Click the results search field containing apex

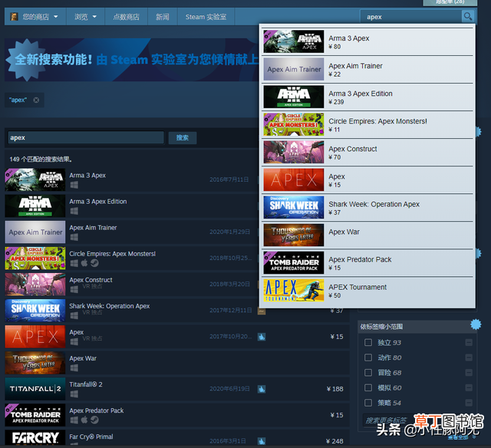[x=85, y=138]
